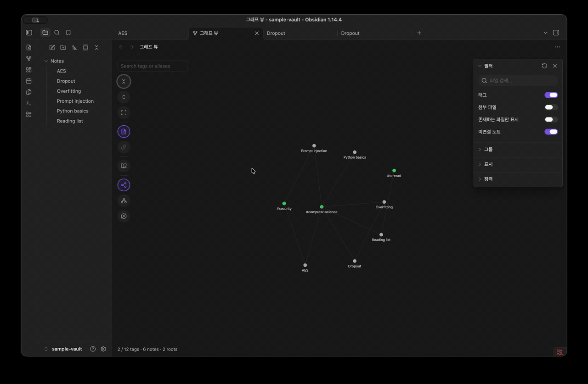Toggle the purple notes document button
Viewport: 588px width, 384px height.
[x=124, y=132]
